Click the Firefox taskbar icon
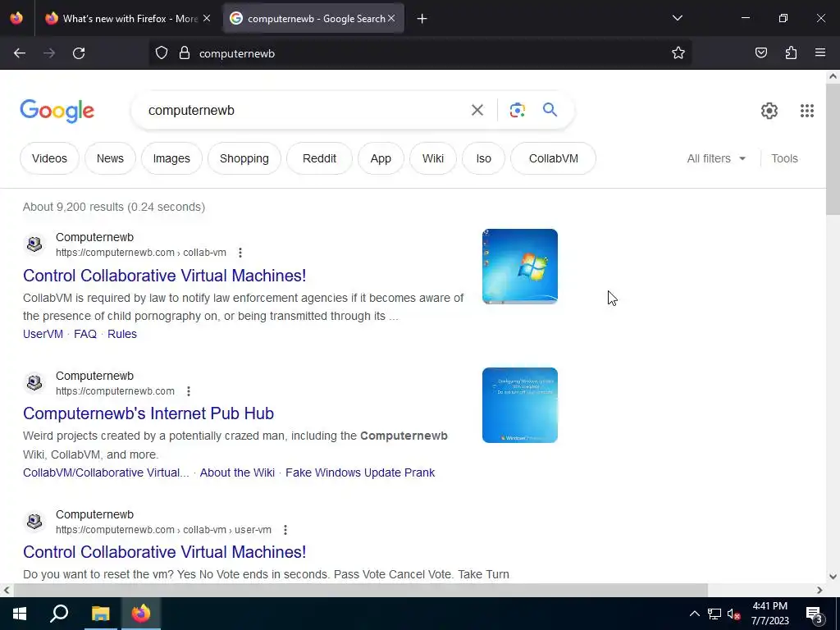Screen dimensions: 840x630 coord(141,614)
